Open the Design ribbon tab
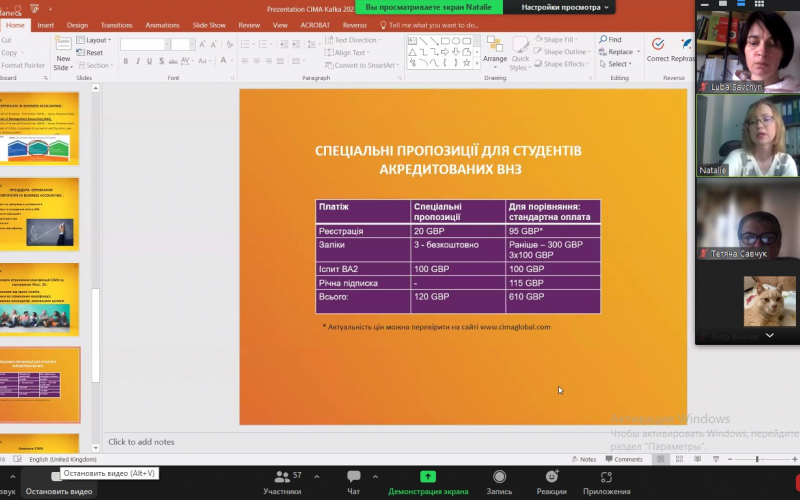The height and width of the screenshot is (500, 800). coord(77,25)
